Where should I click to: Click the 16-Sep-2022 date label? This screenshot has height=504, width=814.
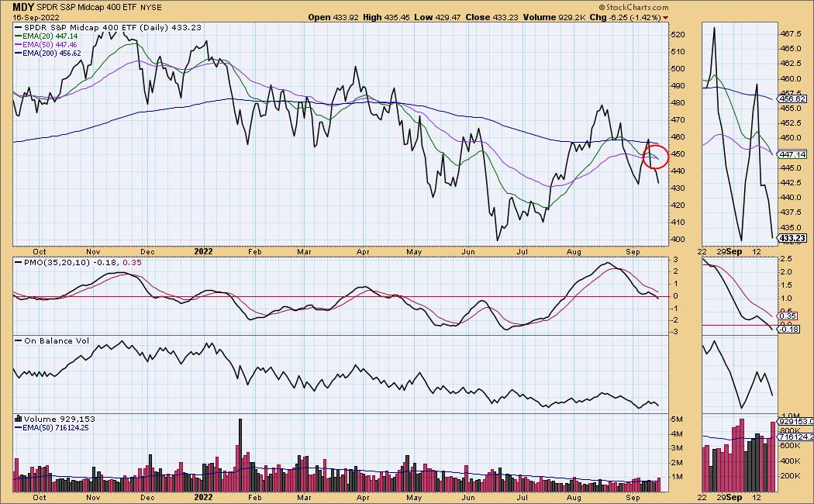click(x=34, y=17)
